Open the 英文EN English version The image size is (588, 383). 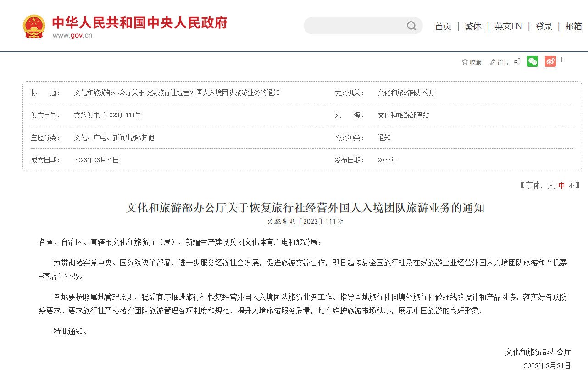508,27
